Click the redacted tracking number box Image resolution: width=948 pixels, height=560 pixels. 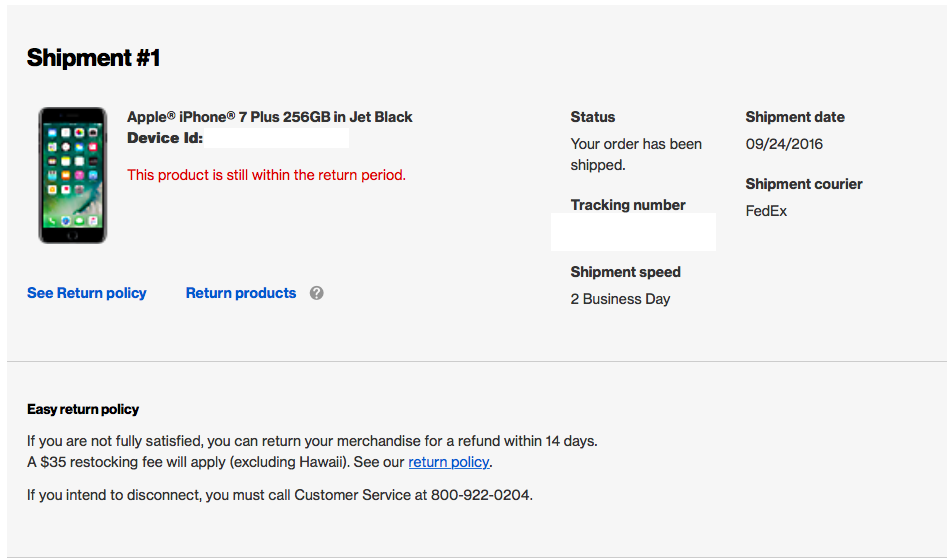(x=633, y=232)
